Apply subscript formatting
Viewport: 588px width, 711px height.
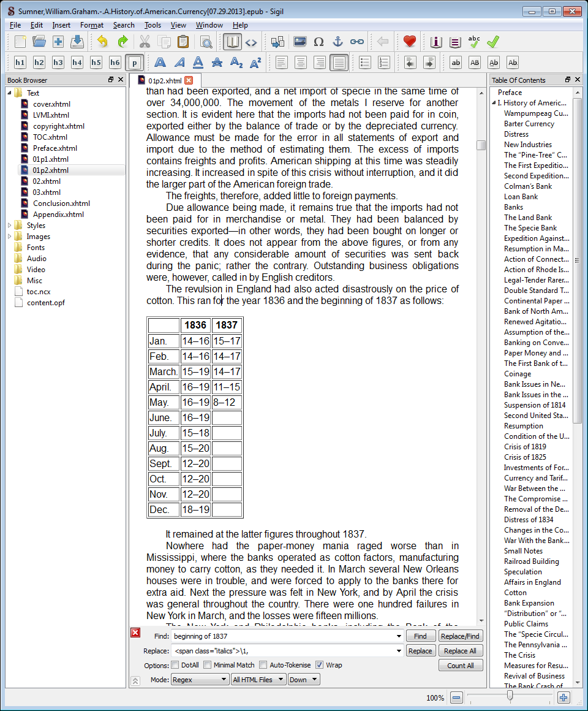coord(236,63)
